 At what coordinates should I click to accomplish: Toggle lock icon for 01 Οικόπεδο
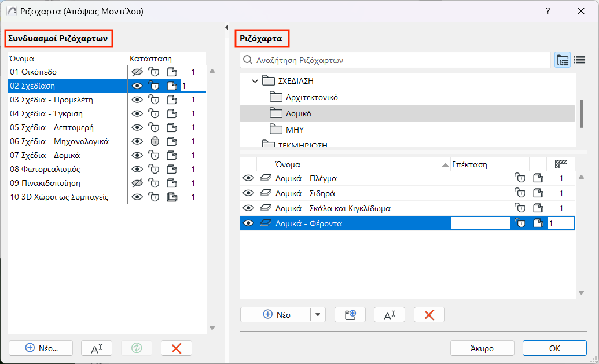tap(154, 72)
